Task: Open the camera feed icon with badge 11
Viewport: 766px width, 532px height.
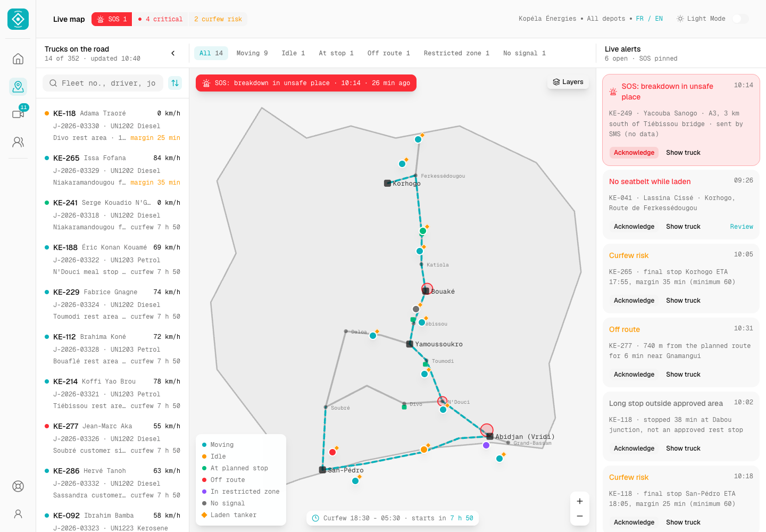Action: pyautogui.click(x=18, y=114)
